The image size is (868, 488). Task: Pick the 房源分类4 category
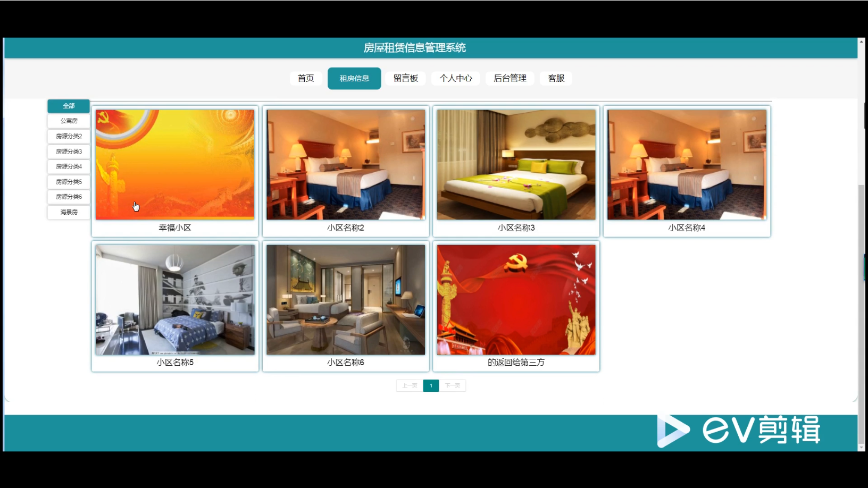[x=69, y=166]
